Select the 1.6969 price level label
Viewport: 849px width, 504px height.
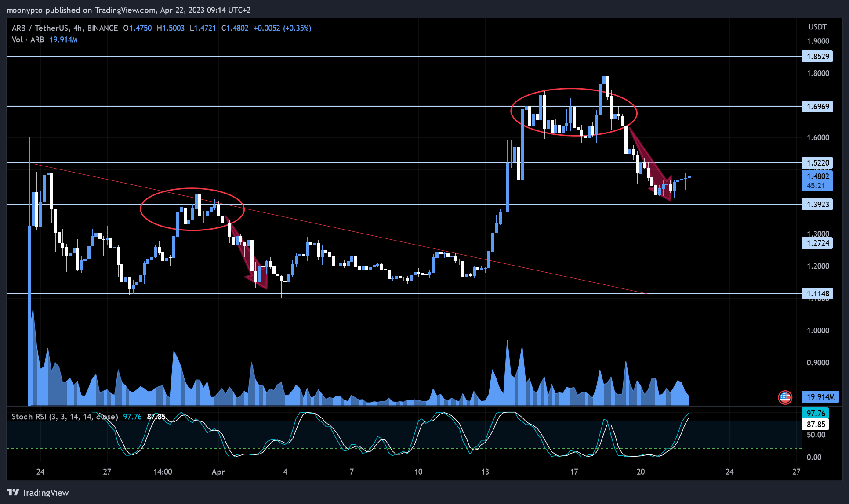point(817,107)
